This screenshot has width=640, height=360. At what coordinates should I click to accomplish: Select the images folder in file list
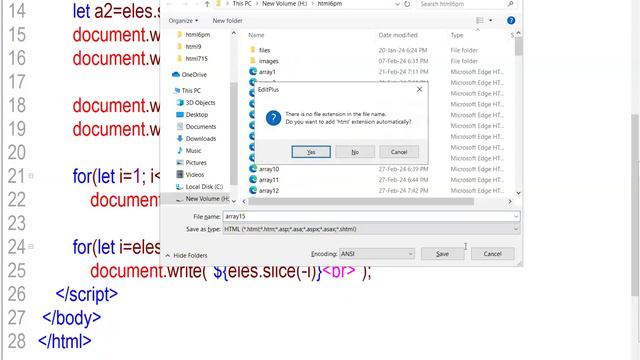[x=269, y=61]
